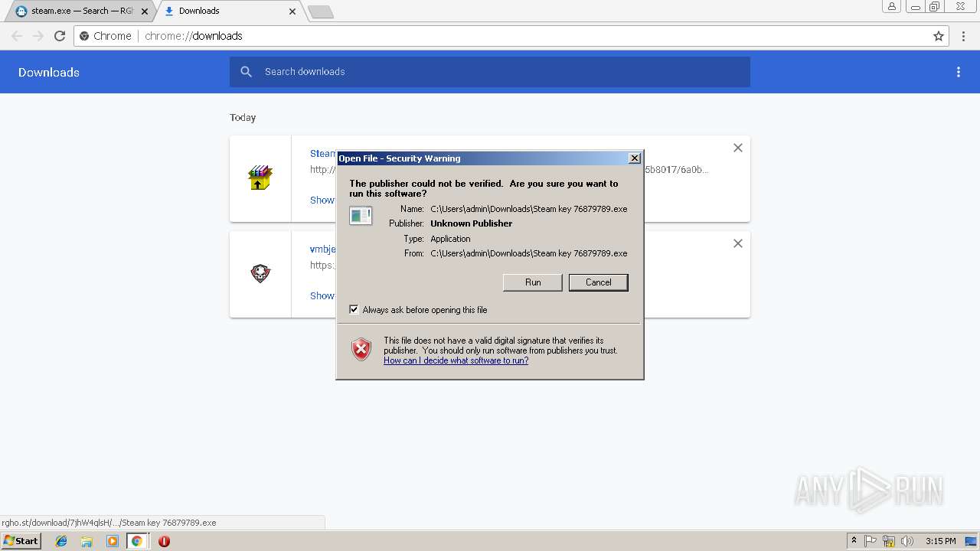Click the application file icon in the dialog
This screenshot has width=980, height=551.
click(361, 216)
